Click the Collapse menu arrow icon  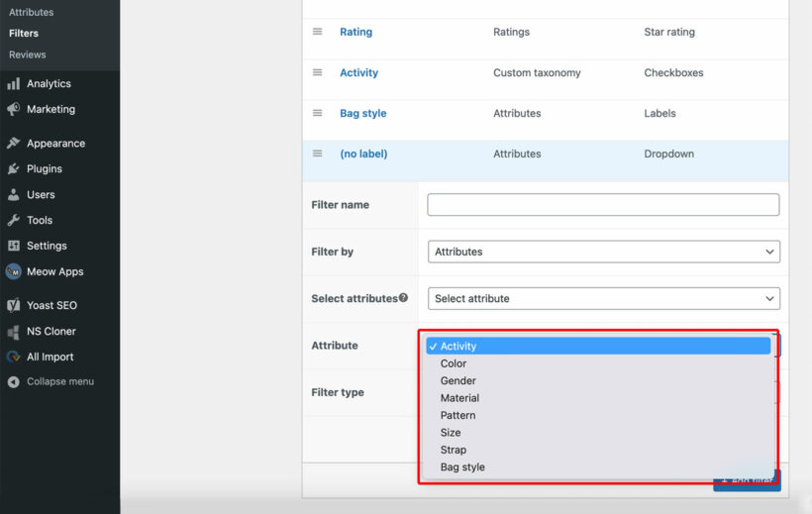[x=14, y=382]
